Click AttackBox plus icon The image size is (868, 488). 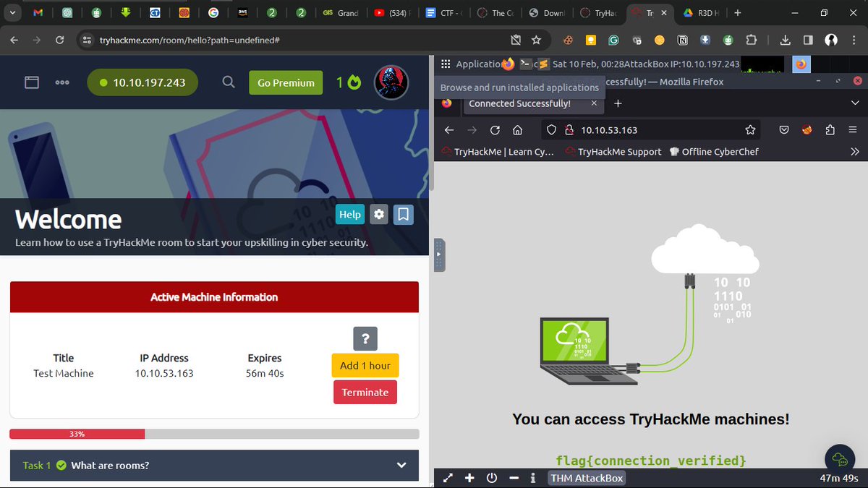(x=469, y=478)
